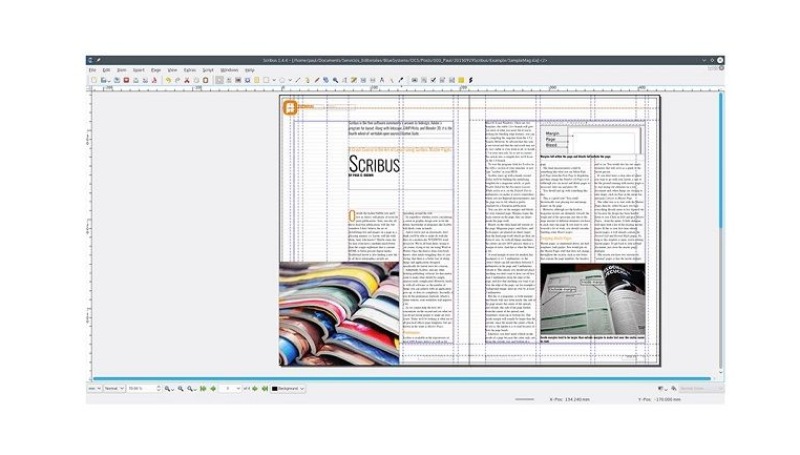Select the Margin Page Bleed diagram frame
Screen dimensions: 800x455
591,139
